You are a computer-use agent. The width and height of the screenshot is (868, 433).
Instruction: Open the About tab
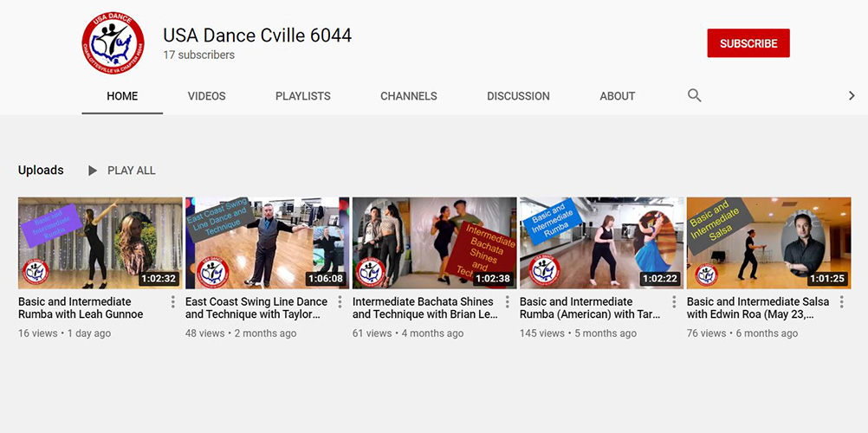pyautogui.click(x=618, y=96)
